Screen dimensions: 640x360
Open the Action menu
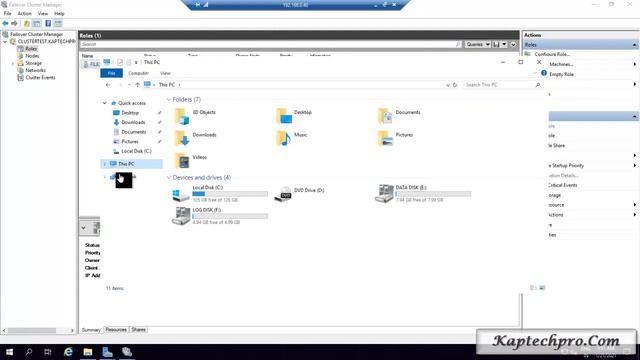[x=24, y=13]
